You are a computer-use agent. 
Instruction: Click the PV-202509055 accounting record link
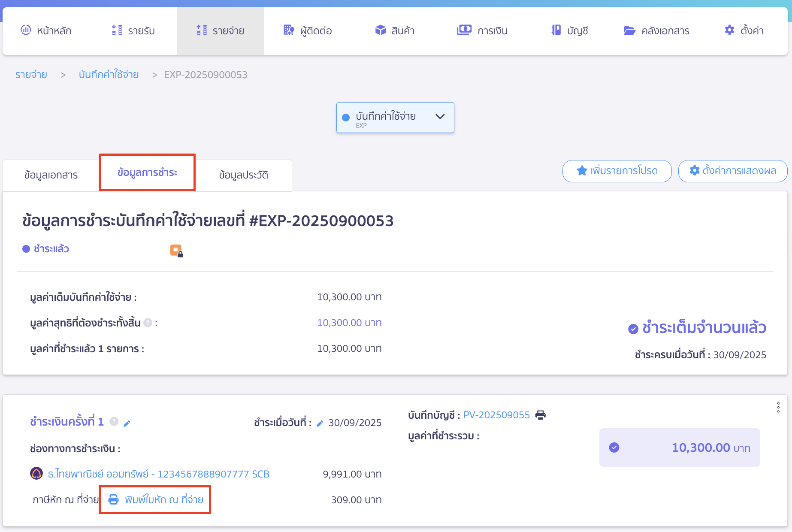tap(497, 415)
